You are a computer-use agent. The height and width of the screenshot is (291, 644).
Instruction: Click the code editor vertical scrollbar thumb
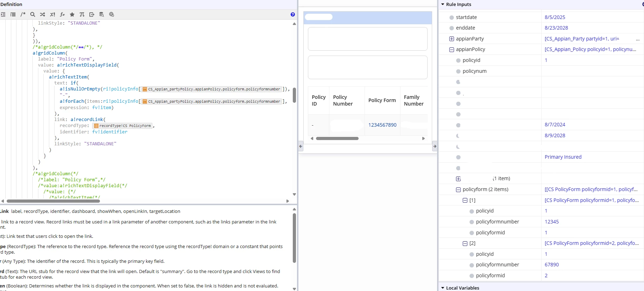(294, 95)
